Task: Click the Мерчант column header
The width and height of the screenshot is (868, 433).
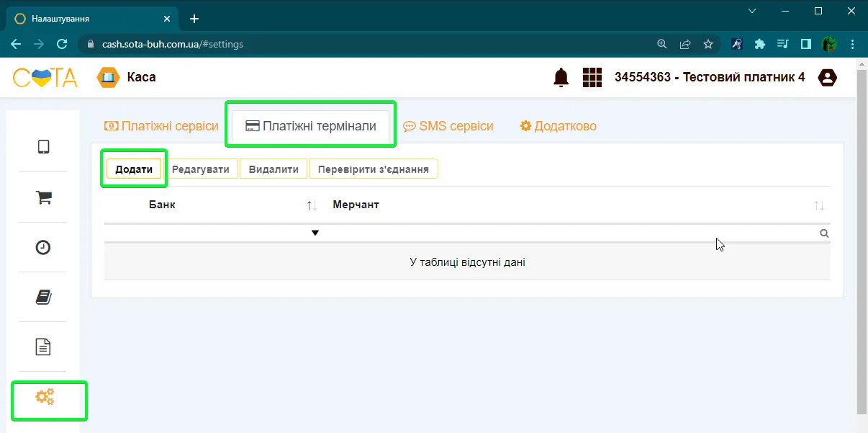Action: 356,205
